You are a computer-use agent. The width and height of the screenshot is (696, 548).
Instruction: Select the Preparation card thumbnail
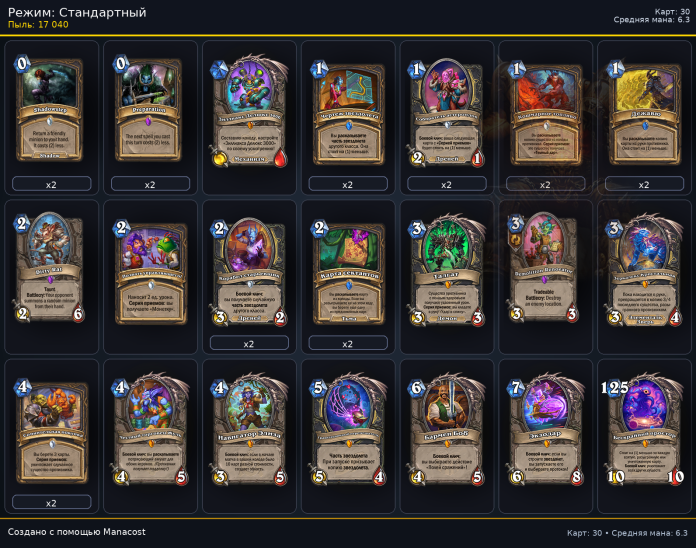tap(149, 108)
